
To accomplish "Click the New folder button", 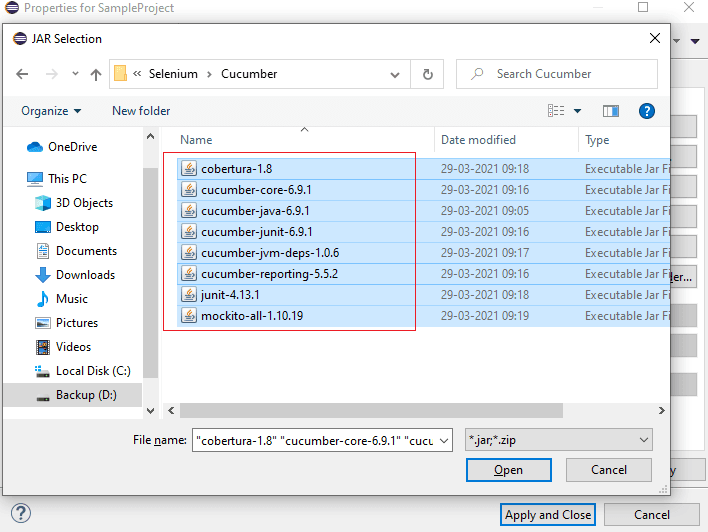I will (x=141, y=111).
